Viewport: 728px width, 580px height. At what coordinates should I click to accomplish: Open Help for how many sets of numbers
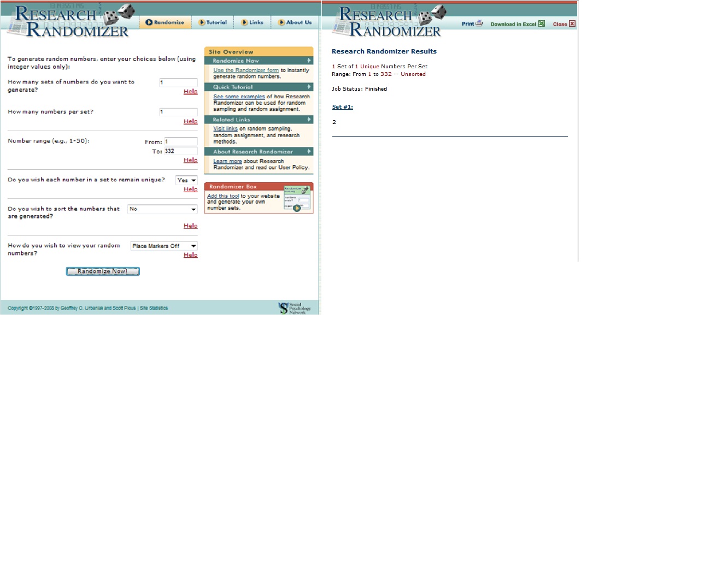click(190, 92)
